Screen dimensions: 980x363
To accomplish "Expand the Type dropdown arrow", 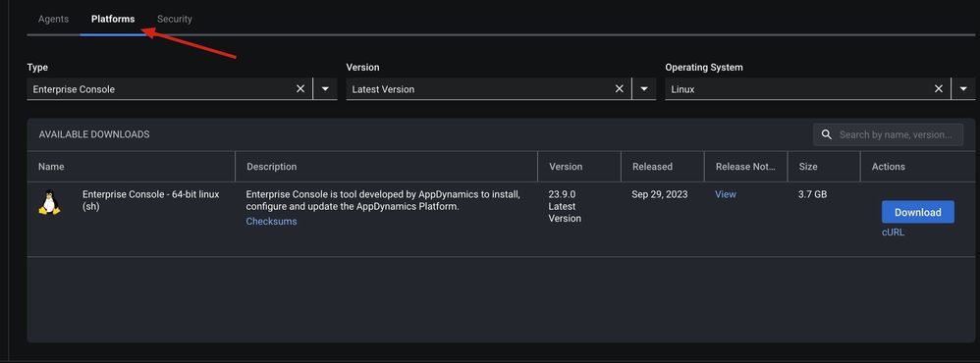I will (x=325, y=88).
